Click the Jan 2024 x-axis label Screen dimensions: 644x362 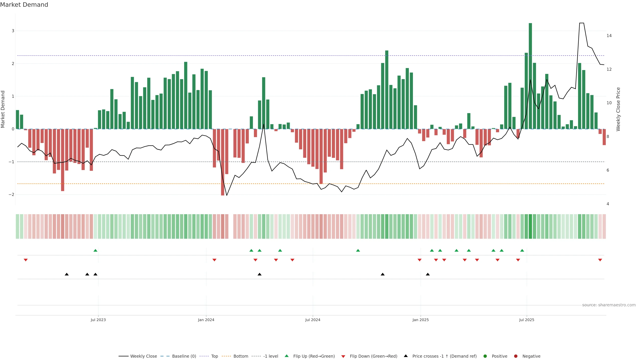coord(206,320)
